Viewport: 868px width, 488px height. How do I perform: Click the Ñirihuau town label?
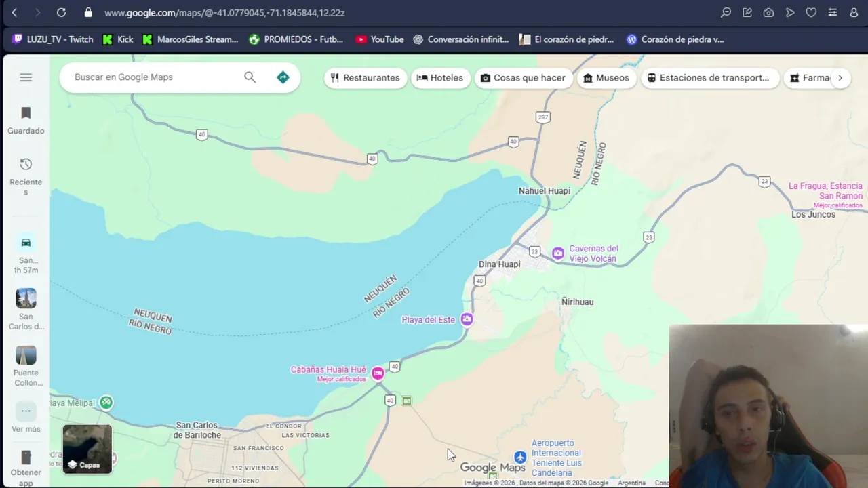pos(578,302)
